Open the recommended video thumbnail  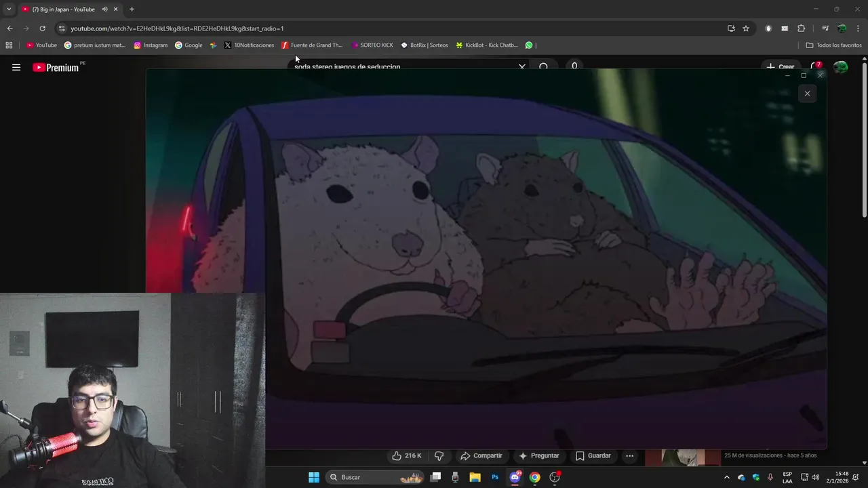[x=683, y=458]
